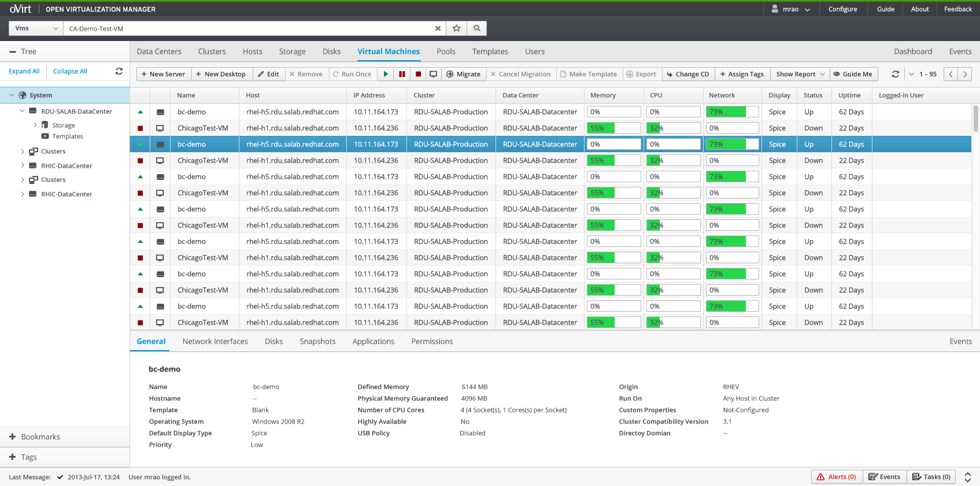Bookmark the search with the star icon
This screenshot has width=980, height=486.
[x=457, y=28]
